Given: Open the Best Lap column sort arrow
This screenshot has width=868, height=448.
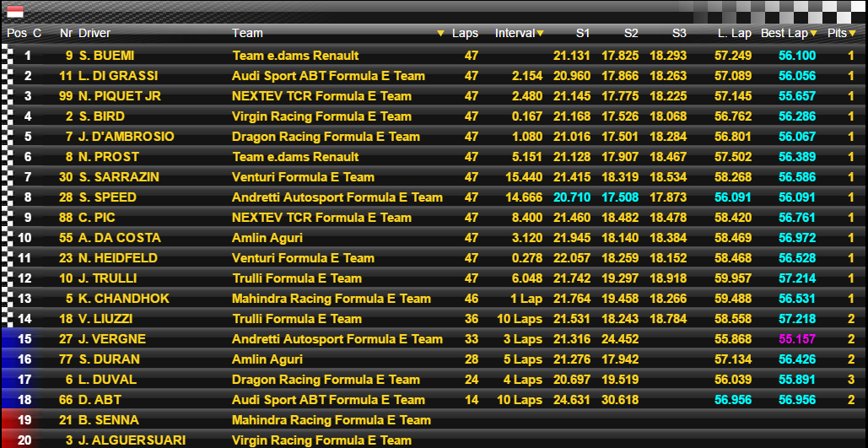Looking at the screenshot, I should (814, 34).
